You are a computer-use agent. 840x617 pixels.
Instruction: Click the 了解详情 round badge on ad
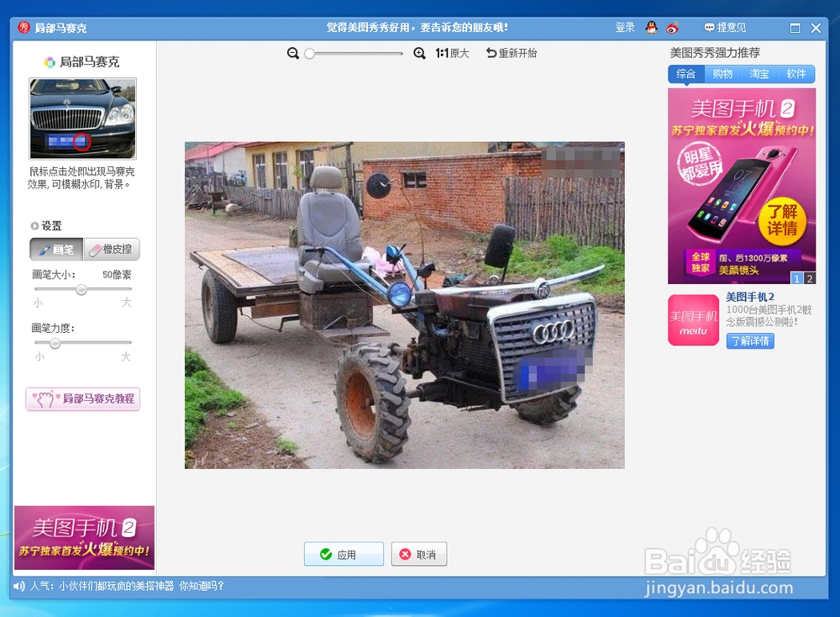[782, 221]
